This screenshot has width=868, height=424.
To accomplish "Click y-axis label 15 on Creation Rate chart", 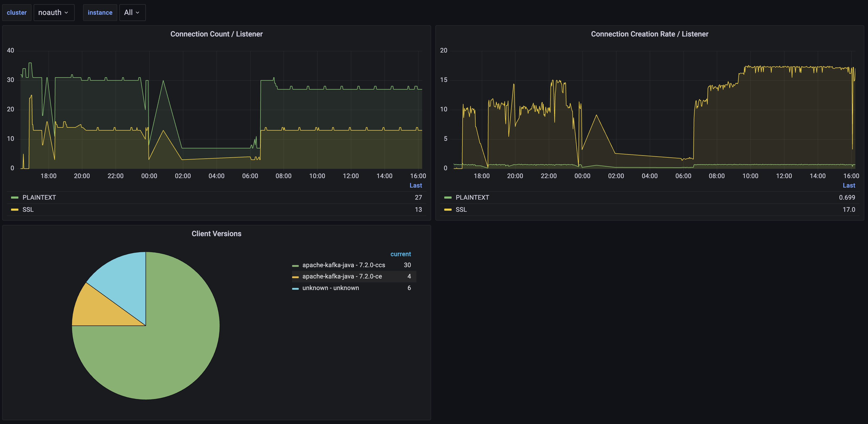I will [443, 80].
